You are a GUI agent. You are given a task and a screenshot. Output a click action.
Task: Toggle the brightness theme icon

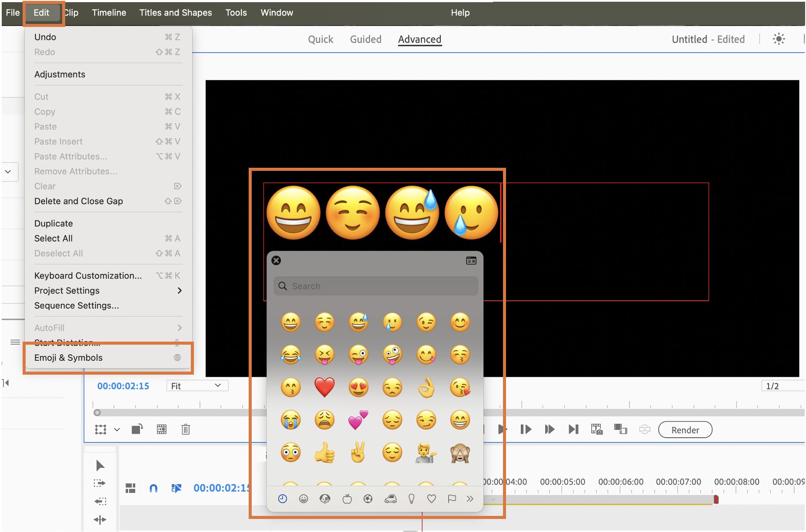coord(779,39)
